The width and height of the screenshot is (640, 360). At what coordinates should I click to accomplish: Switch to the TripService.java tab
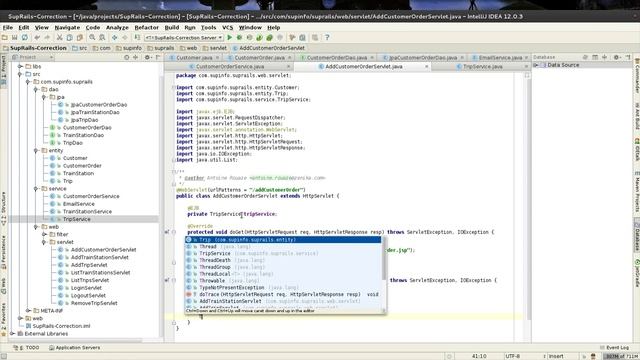(482, 66)
